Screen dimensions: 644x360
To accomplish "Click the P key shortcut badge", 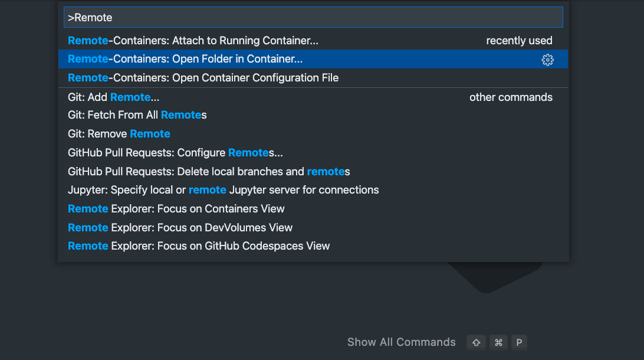I will click(x=519, y=342).
